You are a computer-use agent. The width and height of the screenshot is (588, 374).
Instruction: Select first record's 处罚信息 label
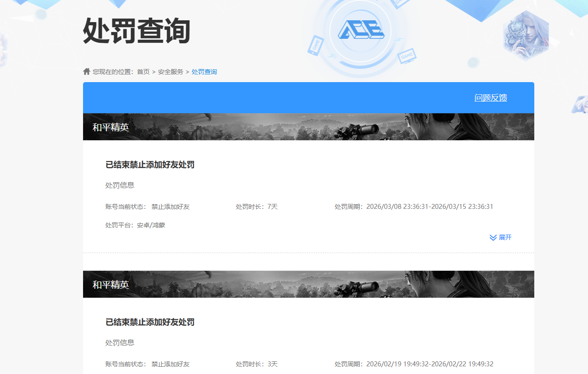(120, 185)
